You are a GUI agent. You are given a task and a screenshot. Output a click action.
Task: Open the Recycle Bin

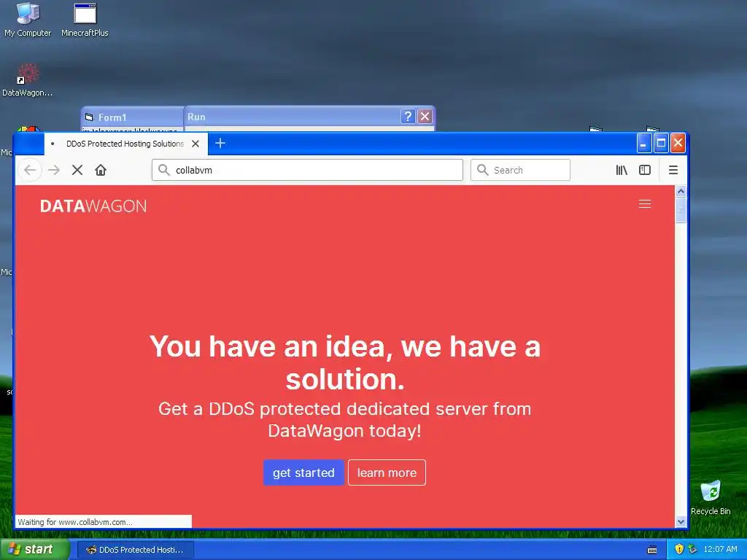(x=711, y=498)
